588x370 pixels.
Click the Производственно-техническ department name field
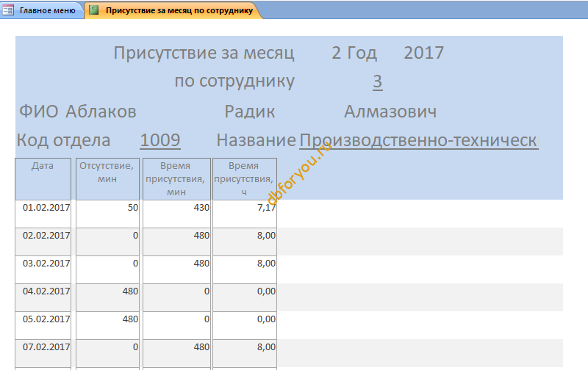(419, 140)
